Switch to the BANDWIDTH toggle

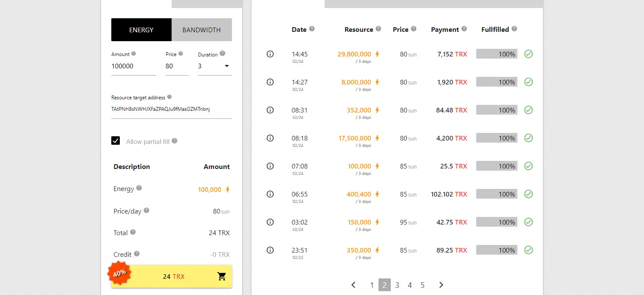pyautogui.click(x=201, y=30)
